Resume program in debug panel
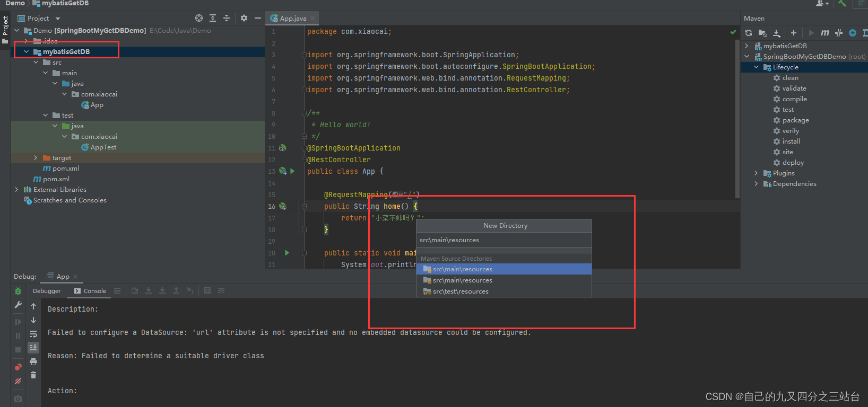Screen dimensions: 868x407 [18, 322]
